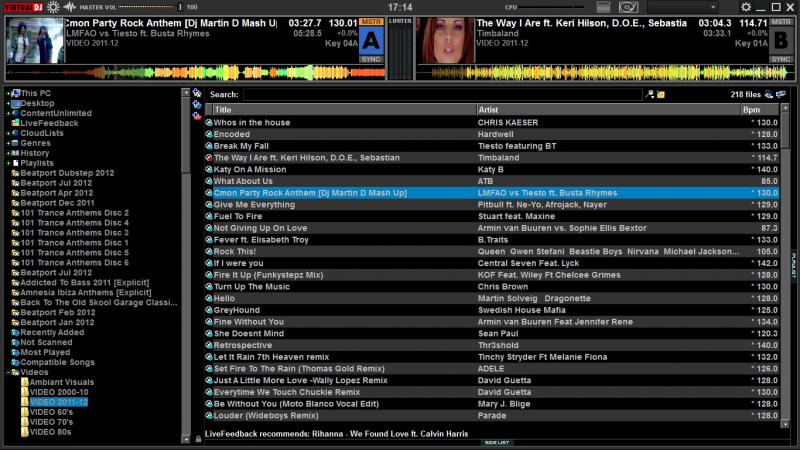Open the Ambiant Visuals folder

click(x=58, y=382)
